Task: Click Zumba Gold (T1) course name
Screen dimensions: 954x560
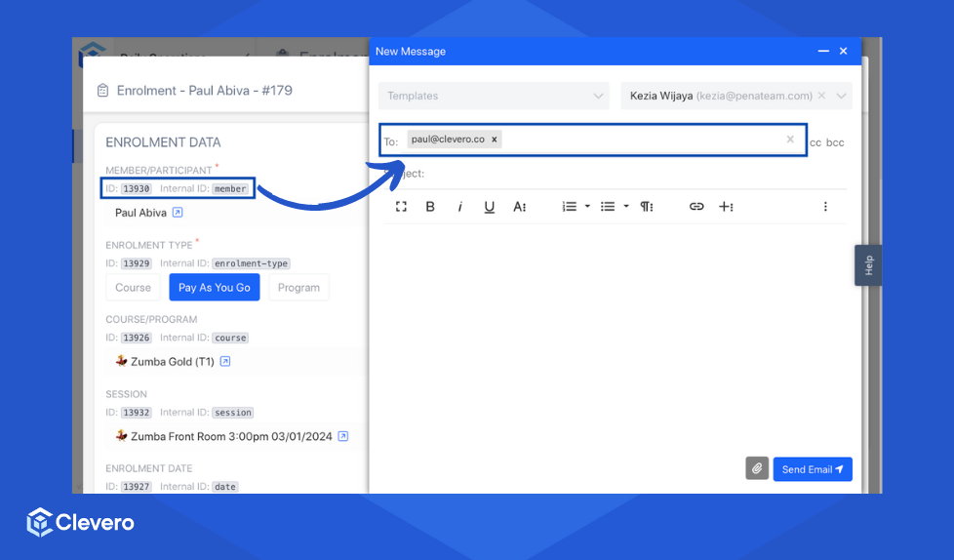Action: [173, 362]
